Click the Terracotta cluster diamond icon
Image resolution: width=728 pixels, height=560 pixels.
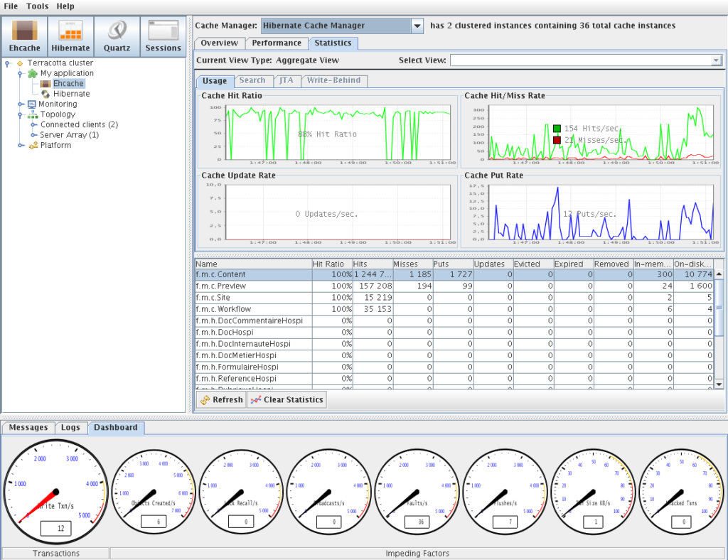point(20,63)
